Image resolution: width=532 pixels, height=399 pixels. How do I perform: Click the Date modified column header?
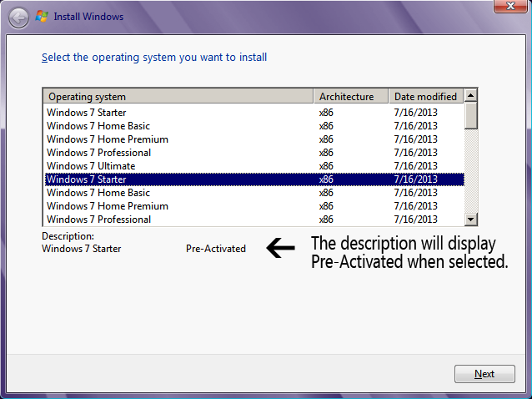pos(425,97)
